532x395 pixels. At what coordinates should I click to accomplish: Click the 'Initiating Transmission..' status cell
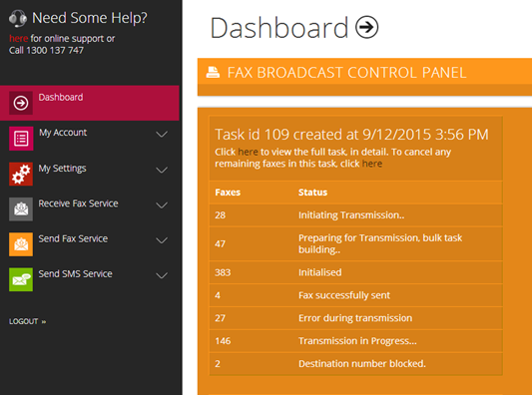tap(351, 215)
